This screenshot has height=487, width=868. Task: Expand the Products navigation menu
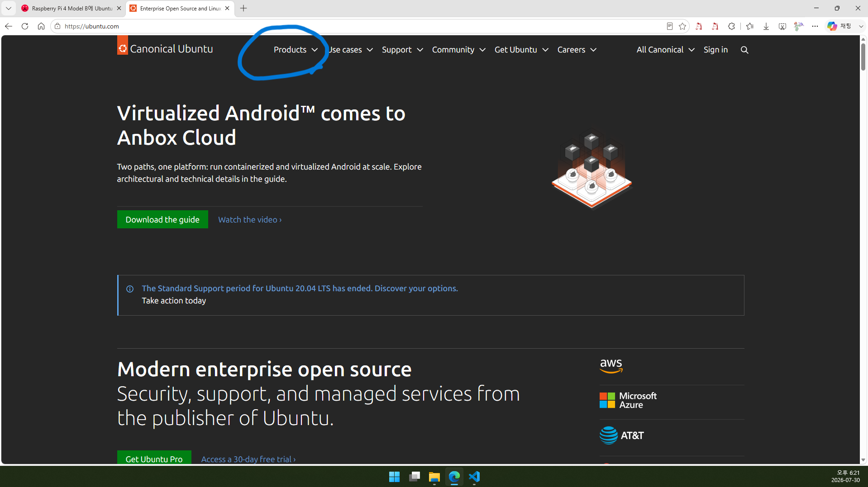[x=296, y=50]
